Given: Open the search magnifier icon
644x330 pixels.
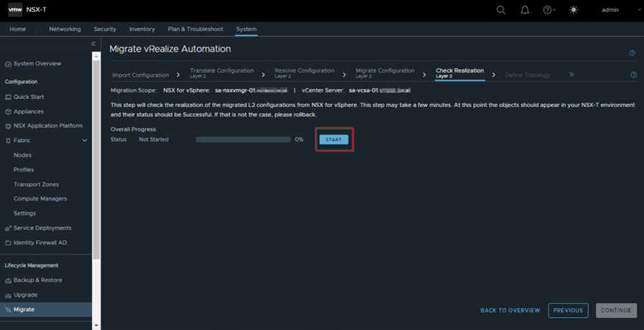Looking at the screenshot, I should pos(501,10).
